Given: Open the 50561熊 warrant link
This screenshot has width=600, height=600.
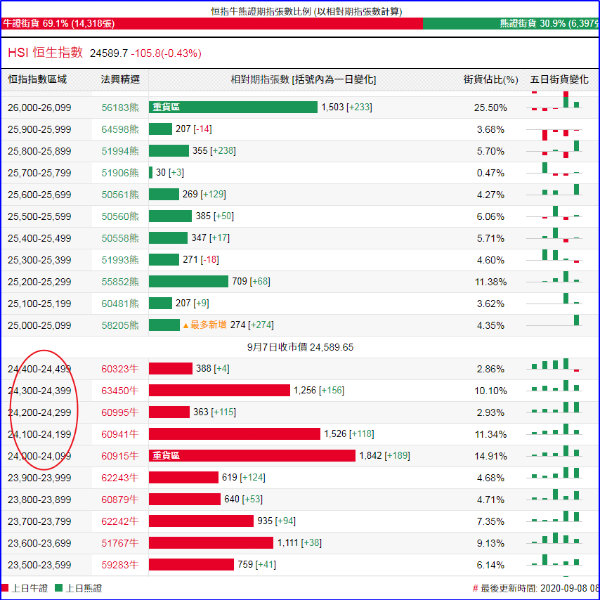Looking at the screenshot, I should click(x=120, y=195).
